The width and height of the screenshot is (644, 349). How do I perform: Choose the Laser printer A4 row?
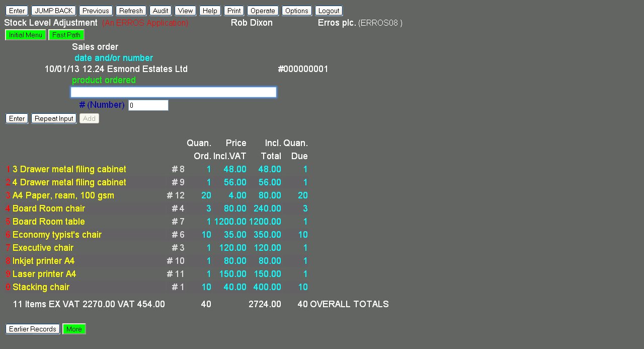click(x=44, y=274)
